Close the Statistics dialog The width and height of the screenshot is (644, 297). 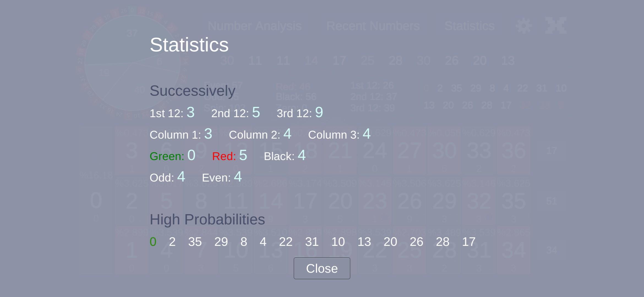[x=322, y=268]
